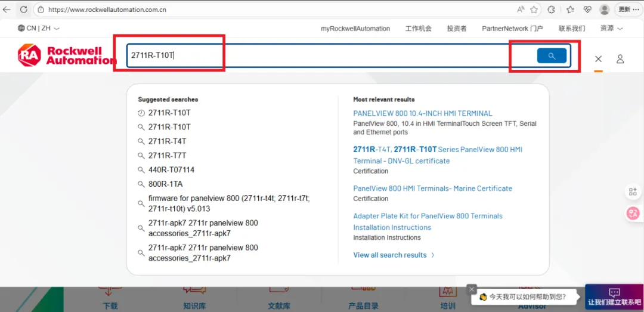
Task: Add page to favorites star icon
Action: pos(534,9)
